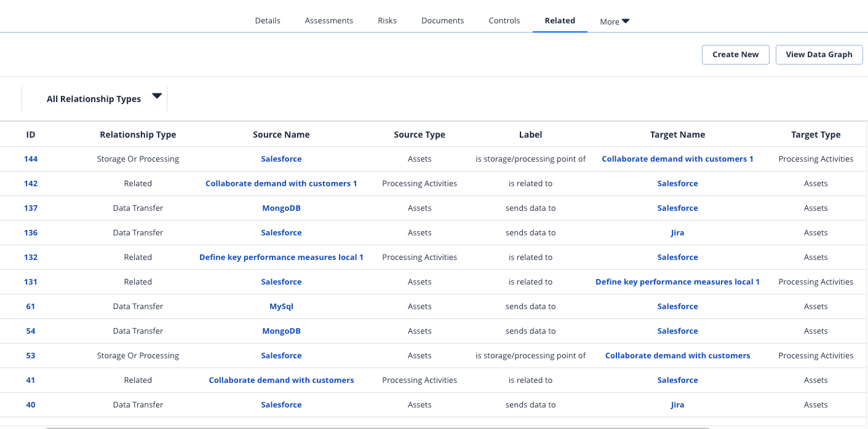Open Collaborate demand with customers 1 target link
This screenshot has width=868, height=429.
click(x=677, y=159)
